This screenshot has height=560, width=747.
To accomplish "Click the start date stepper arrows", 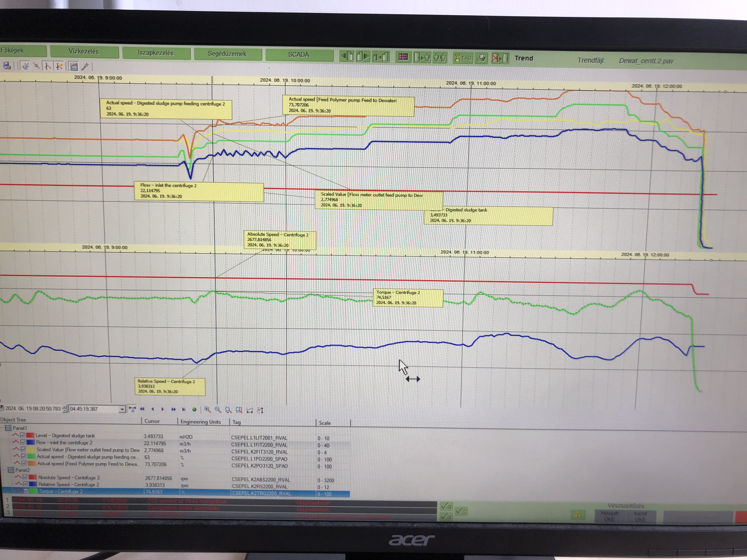I will tap(65, 409).
